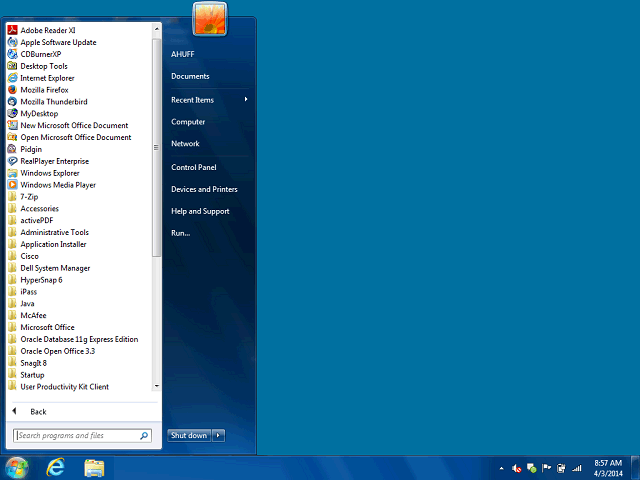Launch Apple Software Update icon

(12, 42)
